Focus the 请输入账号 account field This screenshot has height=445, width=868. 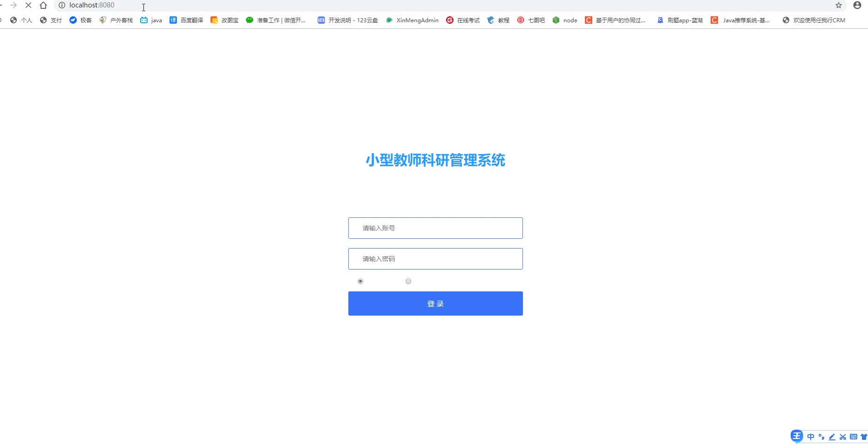pos(435,228)
